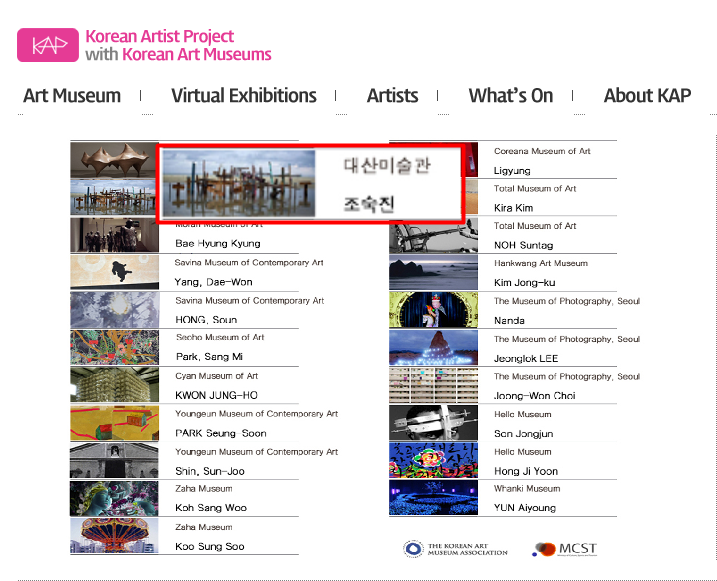Open the Artists menu
Image resolution: width=717 pixels, height=581 pixels.
pyautogui.click(x=392, y=96)
